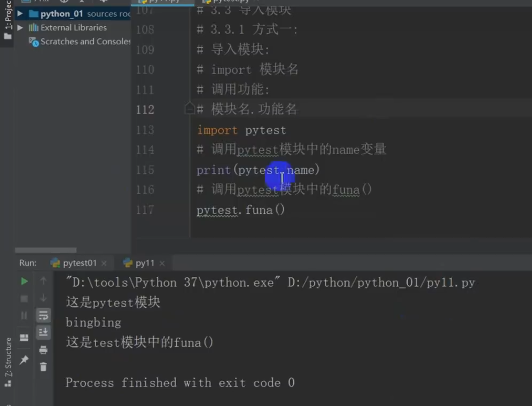
Task: Jump up the stack trace with up arrow
Action: click(43, 281)
